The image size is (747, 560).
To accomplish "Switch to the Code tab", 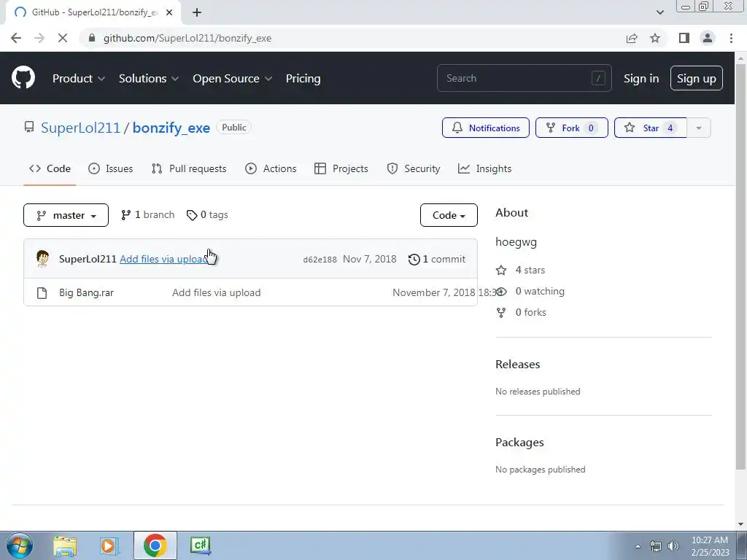I will pos(50,168).
